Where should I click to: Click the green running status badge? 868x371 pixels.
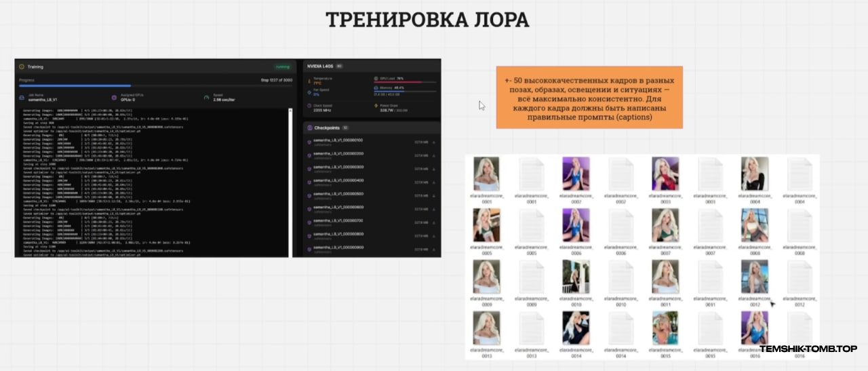pyautogui.click(x=282, y=67)
